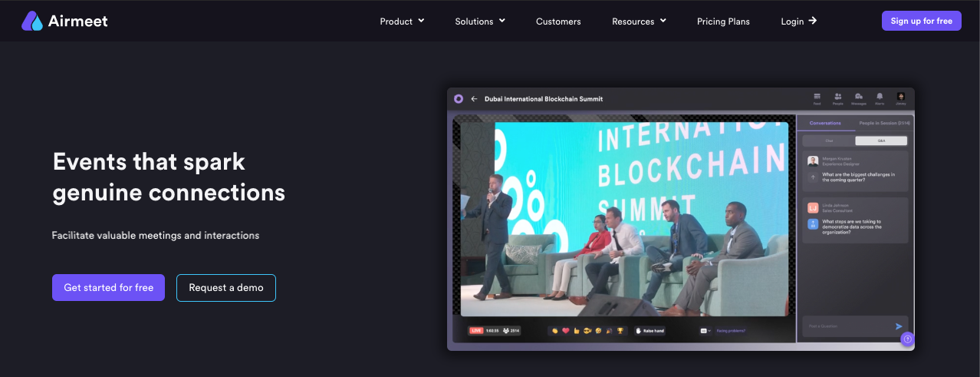Expand the Product dropdown menu
Image resolution: width=980 pixels, height=377 pixels.
click(x=402, y=21)
